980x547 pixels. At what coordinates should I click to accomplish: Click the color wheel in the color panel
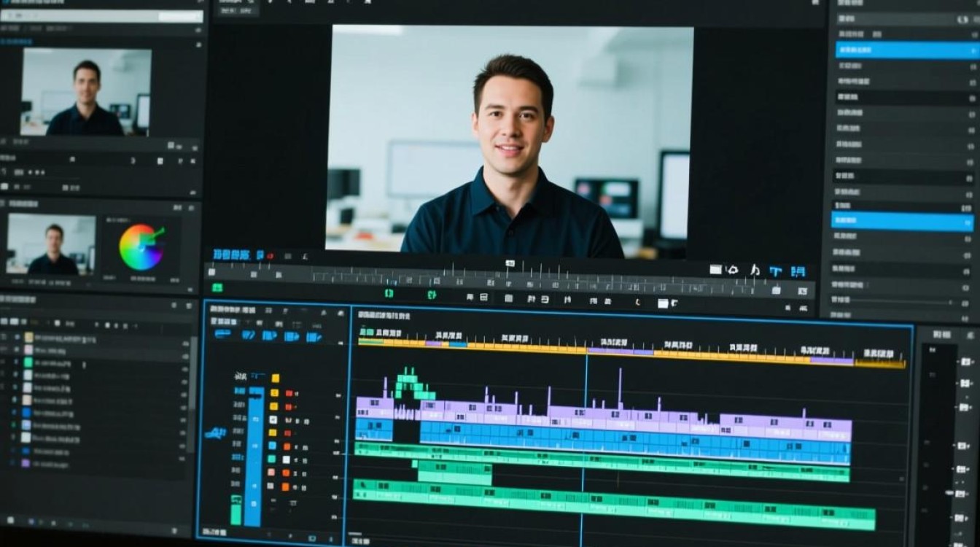(141, 247)
